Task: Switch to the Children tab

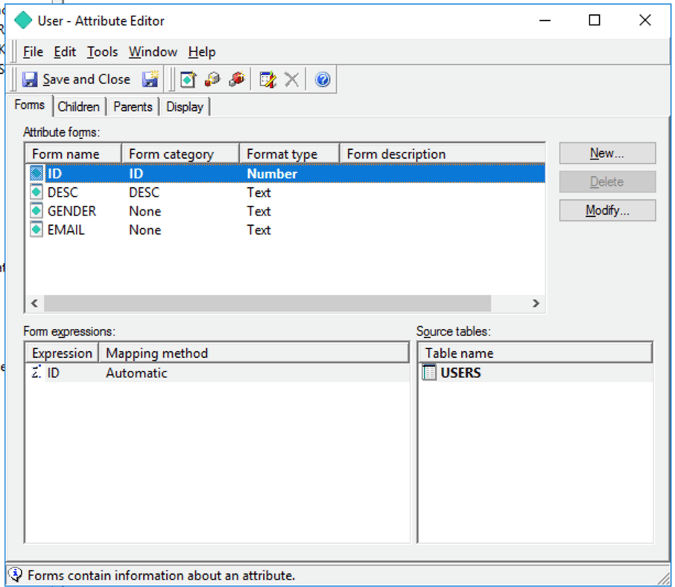Action: tap(78, 107)
